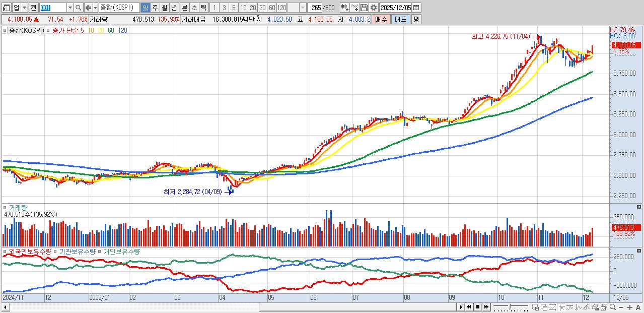
Task: Click the crosshair cursor icon in bottom toolbar
Action: pos(561,307)
